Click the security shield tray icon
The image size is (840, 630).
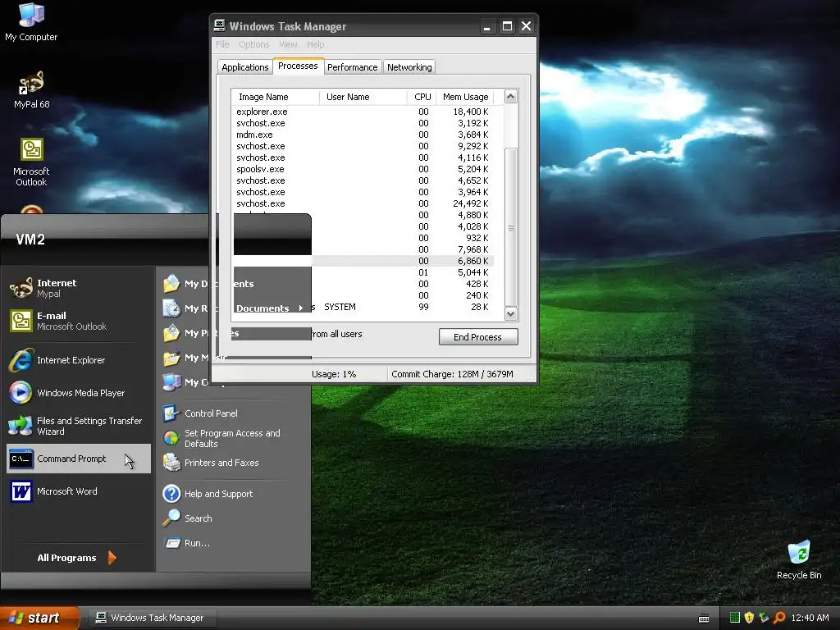[749, 618]
